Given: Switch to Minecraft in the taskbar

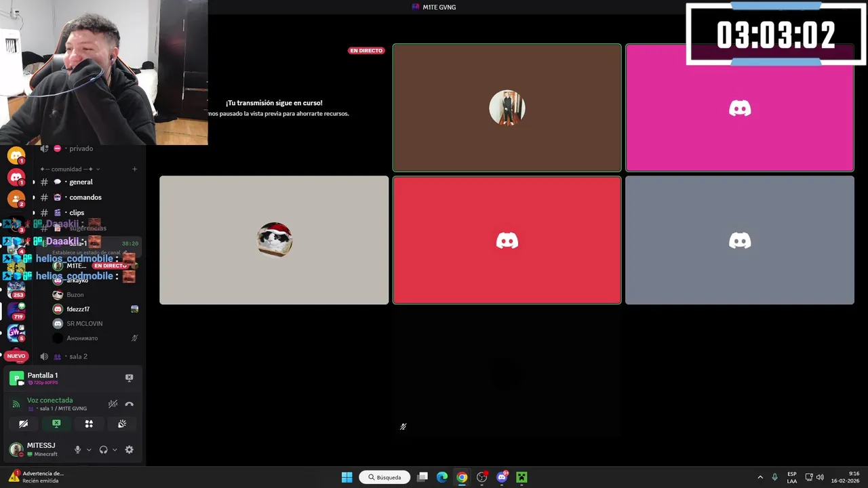Looking at the screenshot, I should click(521, 477).
